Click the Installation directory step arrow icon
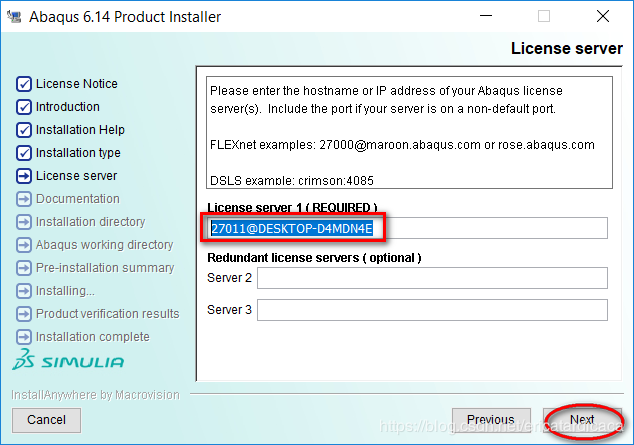 [24, 222]
